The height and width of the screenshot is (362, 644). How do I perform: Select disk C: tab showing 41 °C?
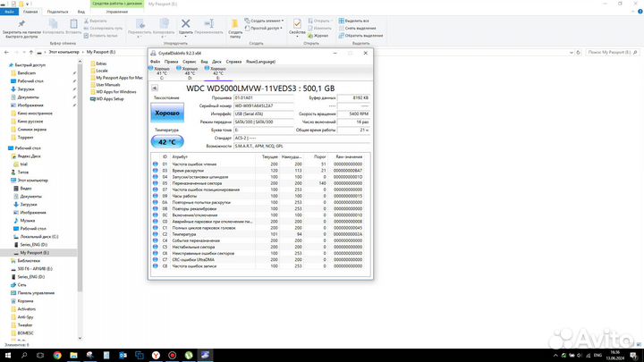coord(161,73)
